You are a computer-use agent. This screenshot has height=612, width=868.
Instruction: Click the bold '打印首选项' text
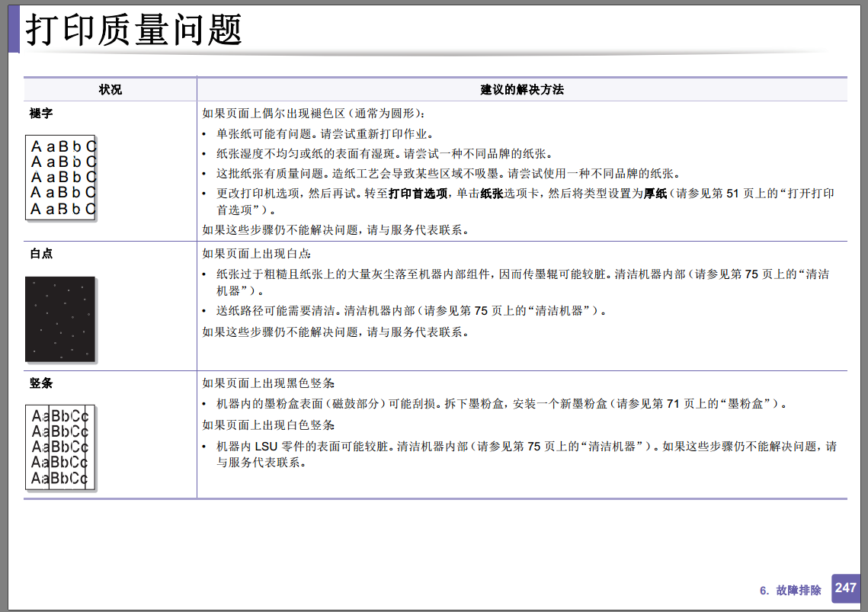coord(418,194)
